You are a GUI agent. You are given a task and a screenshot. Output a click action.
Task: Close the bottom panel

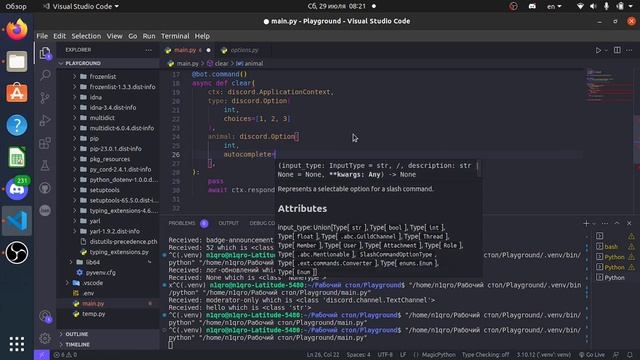click(x=629, y=223)
